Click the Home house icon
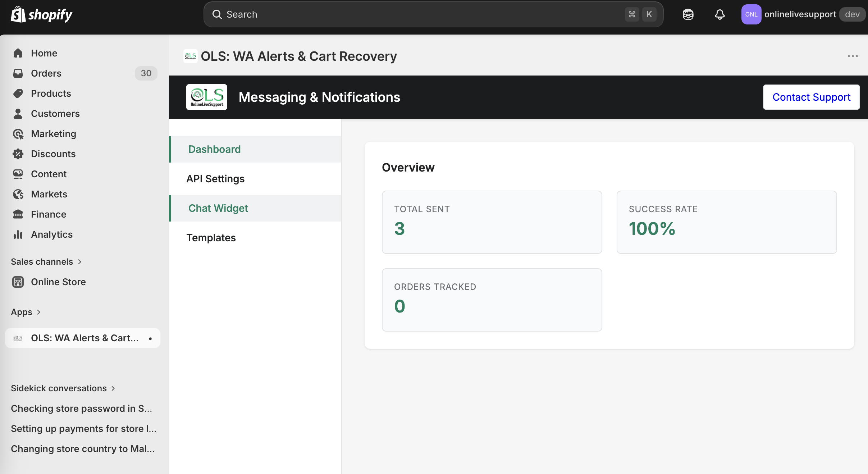868x474 pixels. [x=18, y=53]
